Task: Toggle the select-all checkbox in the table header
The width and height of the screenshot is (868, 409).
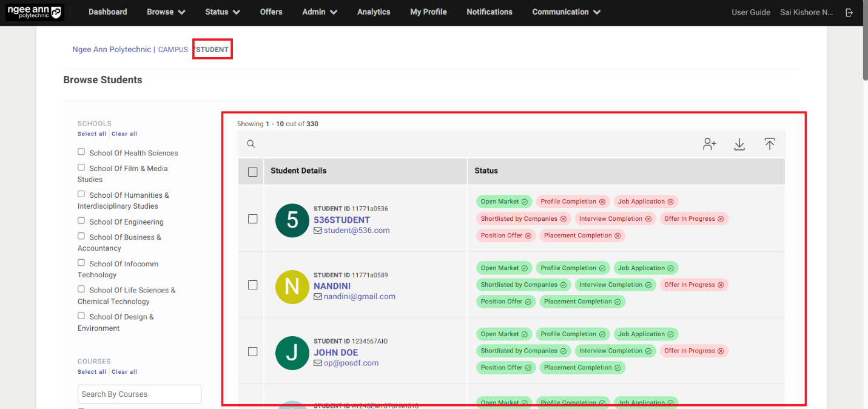Action: (x=253, y=172)
